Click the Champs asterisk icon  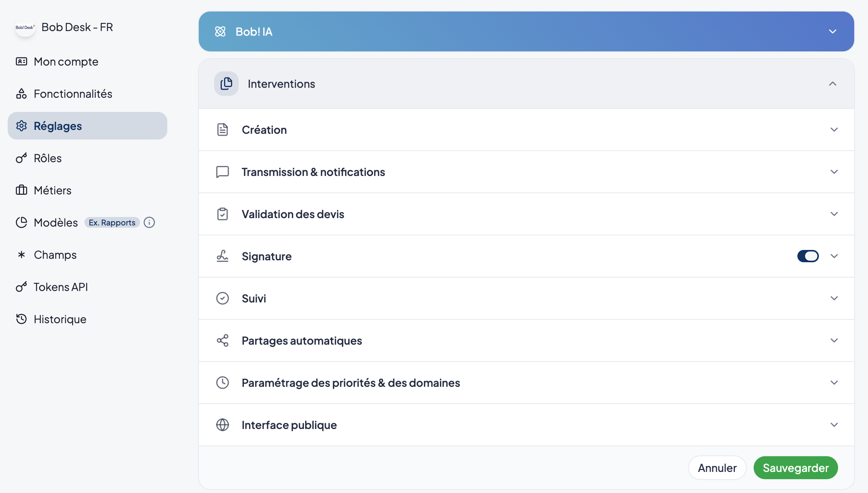coord(21,255)
